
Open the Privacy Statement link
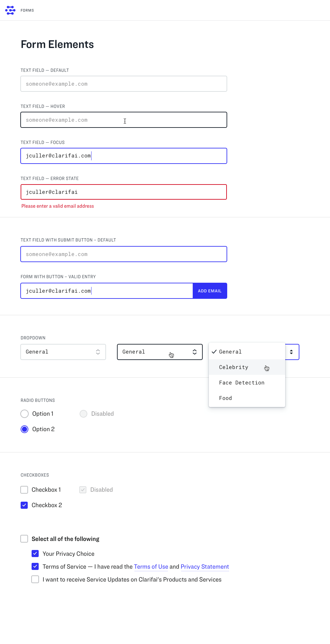205,567
